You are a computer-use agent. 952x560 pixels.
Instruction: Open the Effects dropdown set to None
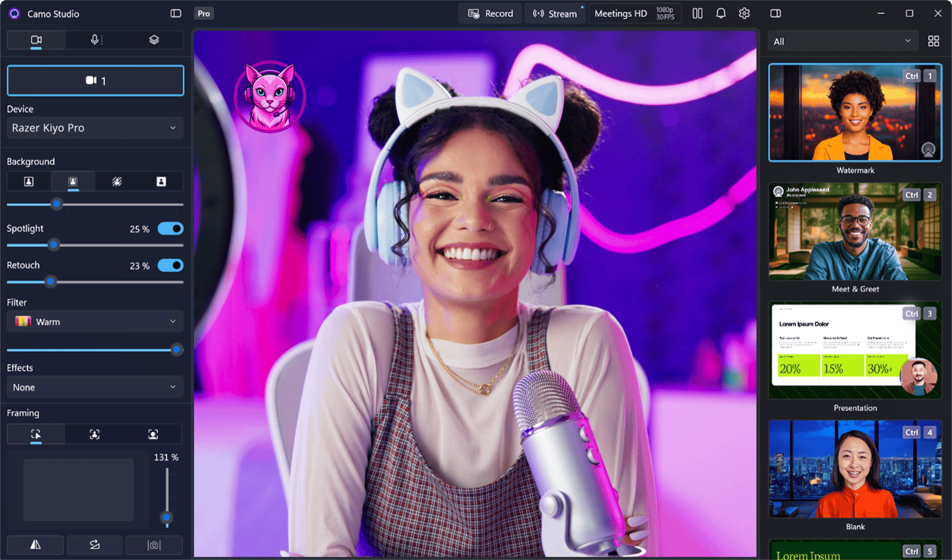click(95, 387)
